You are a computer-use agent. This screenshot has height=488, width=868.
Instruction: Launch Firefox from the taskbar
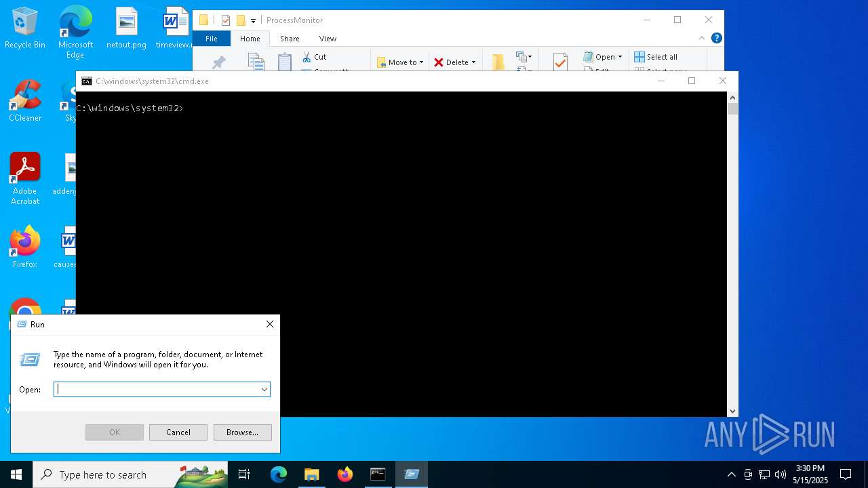(x=345, y=474)
